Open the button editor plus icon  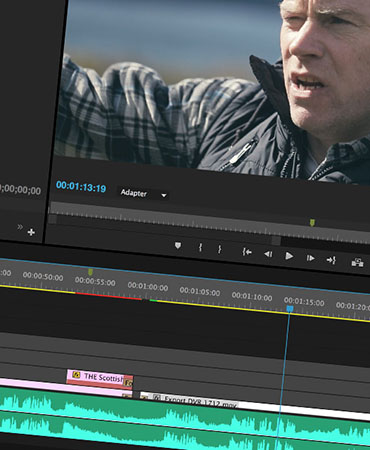(31, 232)
